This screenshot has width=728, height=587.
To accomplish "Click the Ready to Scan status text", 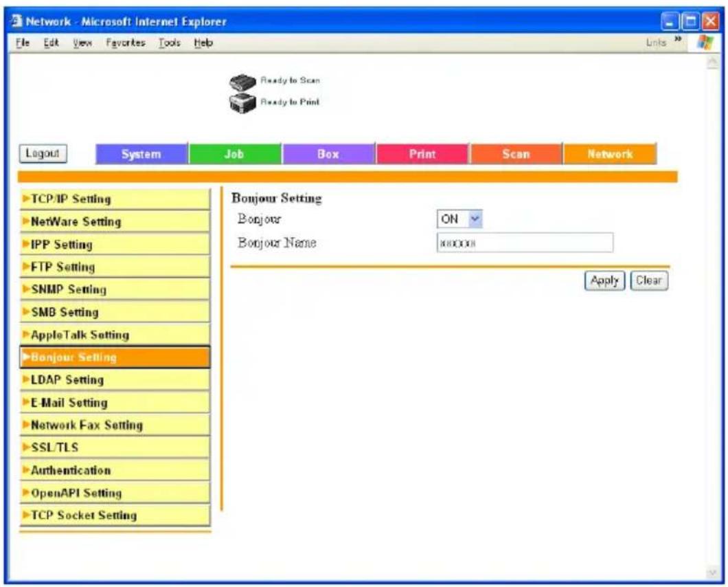I will point(291,80).
